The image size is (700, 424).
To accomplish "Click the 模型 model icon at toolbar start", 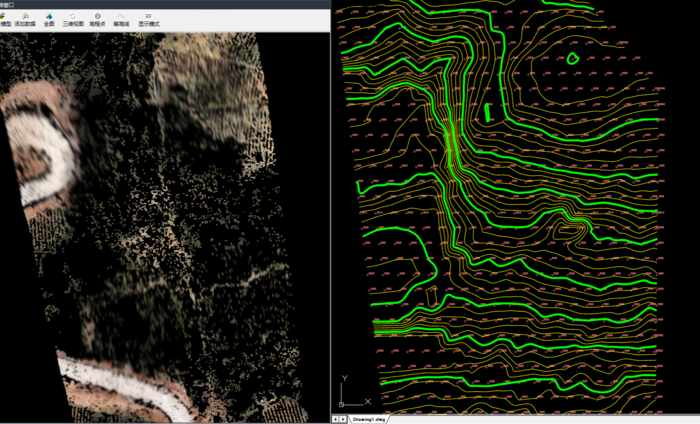I will tap(4, 19).
